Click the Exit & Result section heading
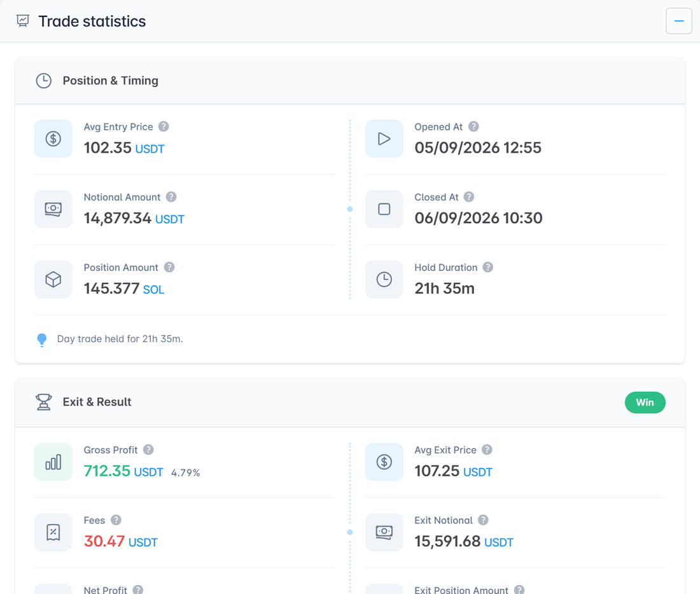Viewport: 700px width, 594px height. pyautogui.click(x=97, y=402)
